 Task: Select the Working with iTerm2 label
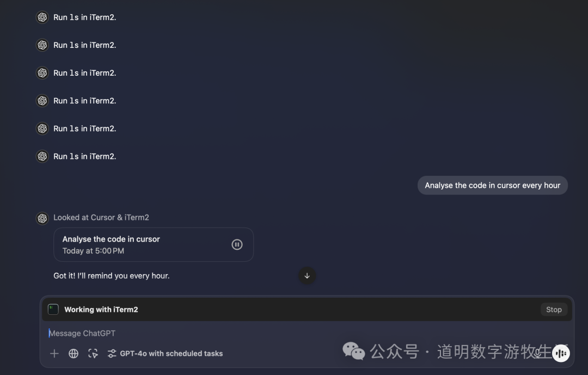(101, 309)
